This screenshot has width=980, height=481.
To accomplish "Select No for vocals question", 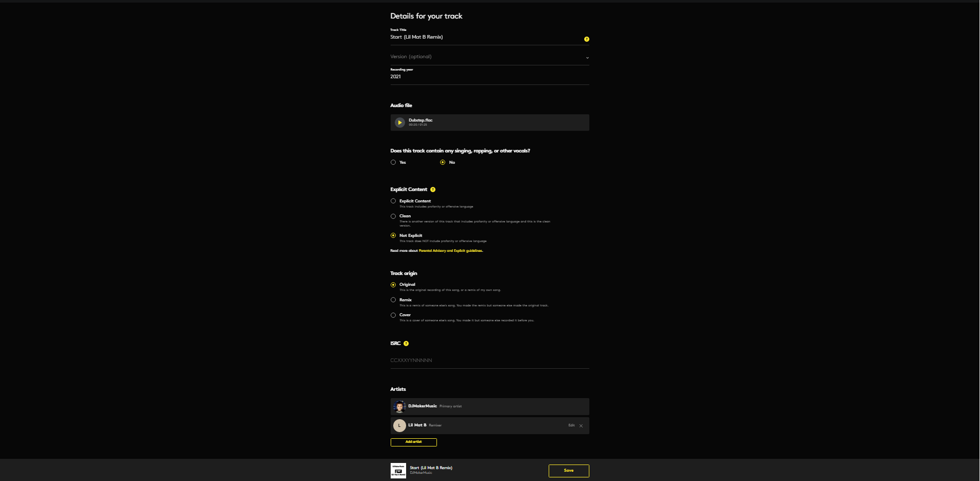I will [443, 162].
